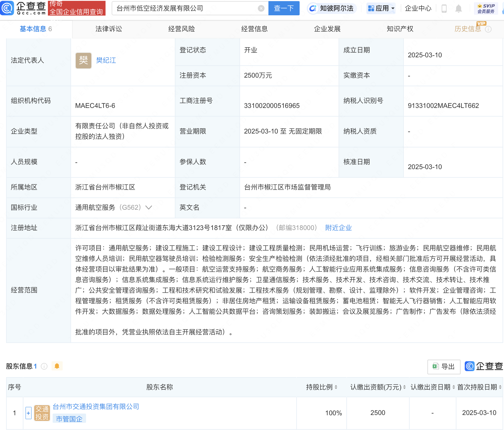
Task: Open 知彼阿尔法 AI assistant
Action: [x=332, y=8]
